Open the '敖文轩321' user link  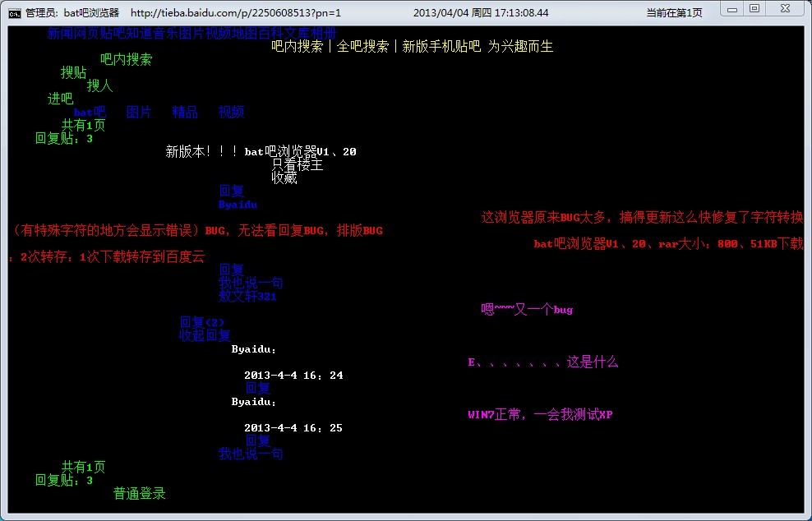[247, 296]
